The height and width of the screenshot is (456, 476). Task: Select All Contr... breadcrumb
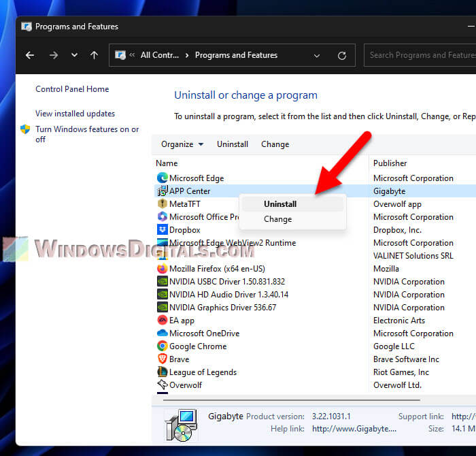coord(160,55)
